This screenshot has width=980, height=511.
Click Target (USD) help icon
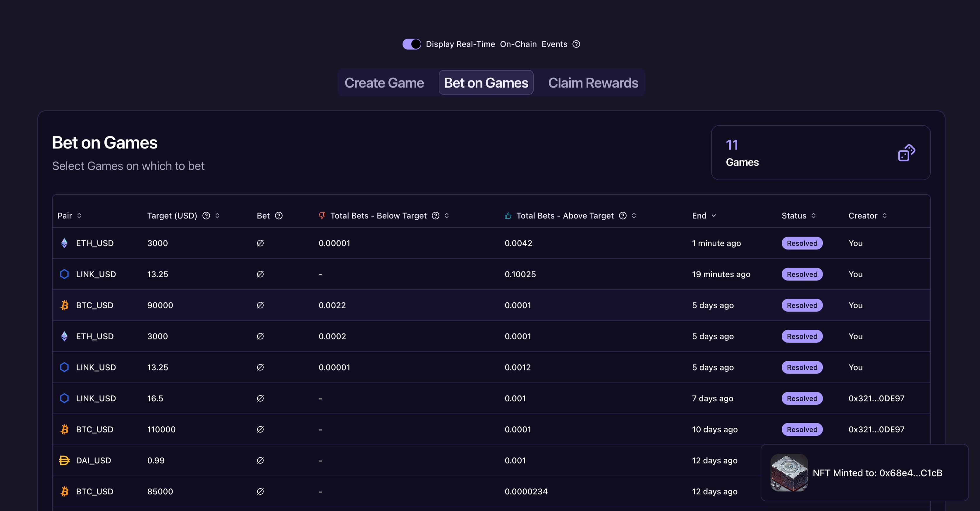tap(206, 216)
